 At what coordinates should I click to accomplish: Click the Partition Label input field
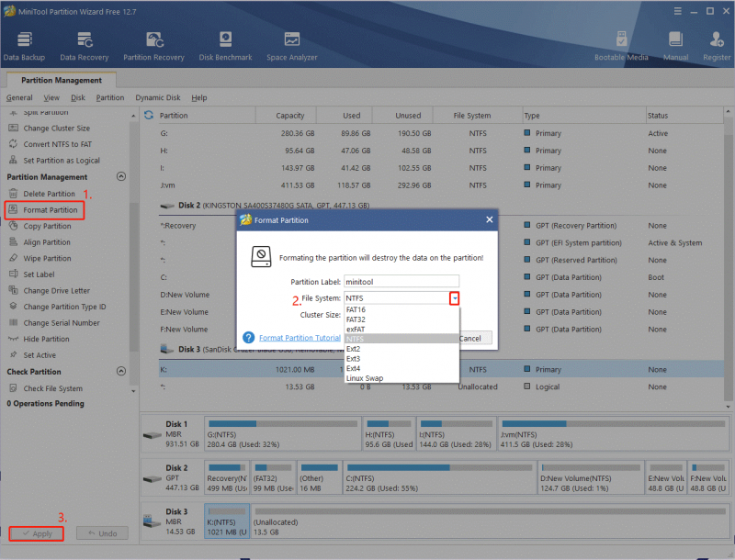(401, 282)
